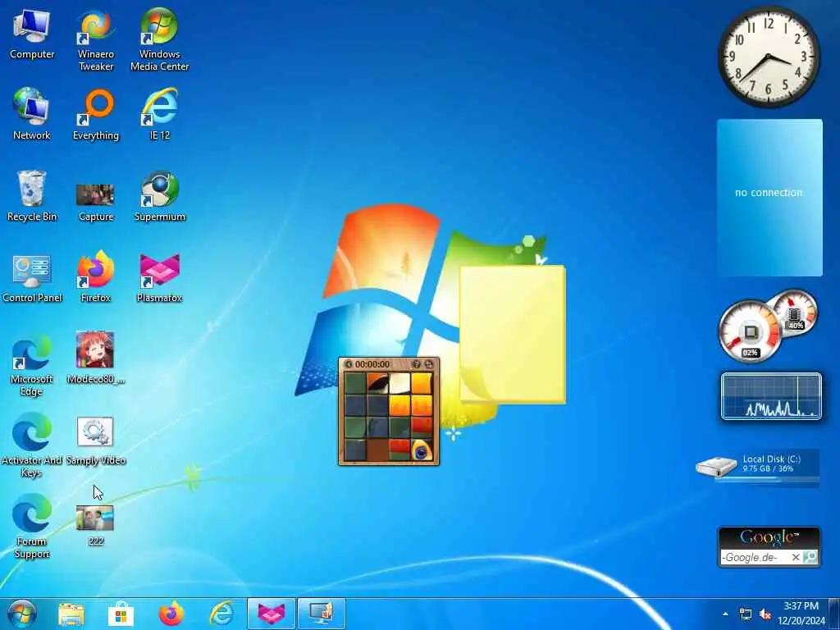This screenshot has width=840, height=630.
Task: Select the Samply Video file icon
Action: 96,441
